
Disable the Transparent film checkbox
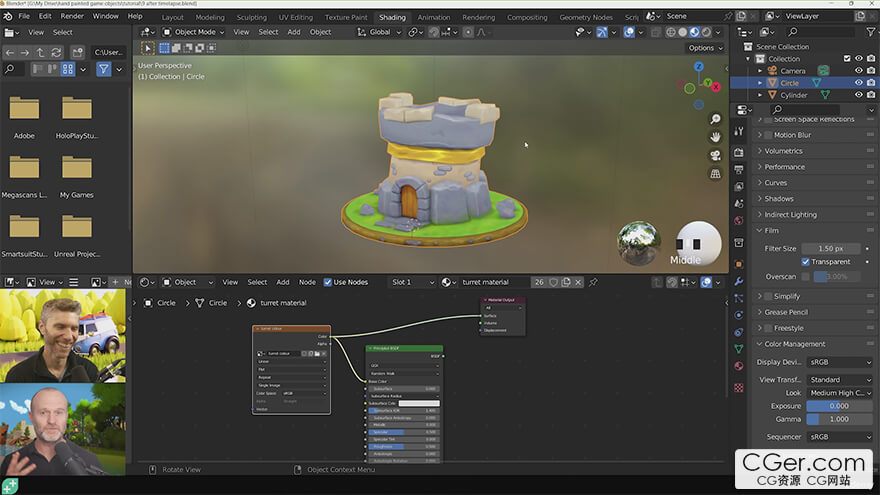tap(806, 262)
